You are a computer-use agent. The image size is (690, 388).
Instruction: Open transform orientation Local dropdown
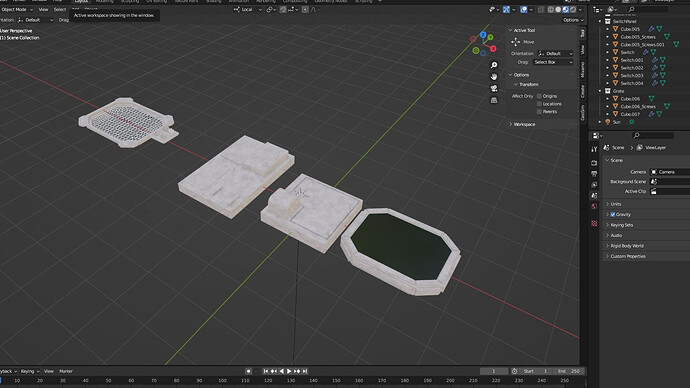248,9
